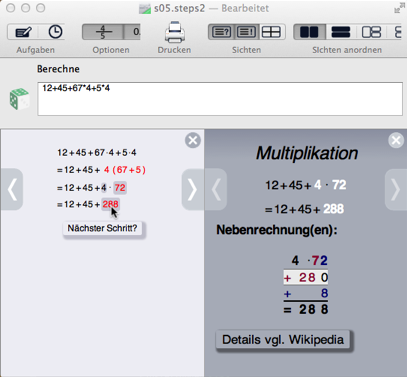Click the highlighted 4 in step three
This screenshot has height=377, width=407.
coord(104,188)
